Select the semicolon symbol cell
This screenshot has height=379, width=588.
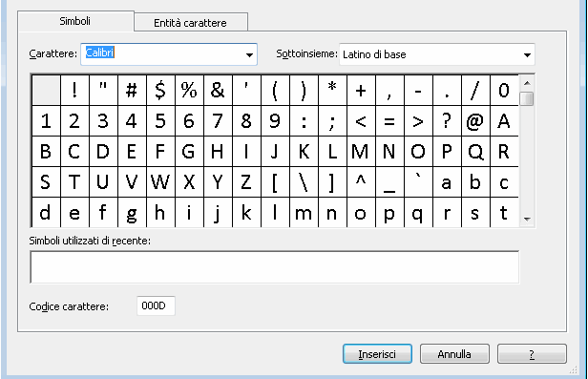[332, 121]
